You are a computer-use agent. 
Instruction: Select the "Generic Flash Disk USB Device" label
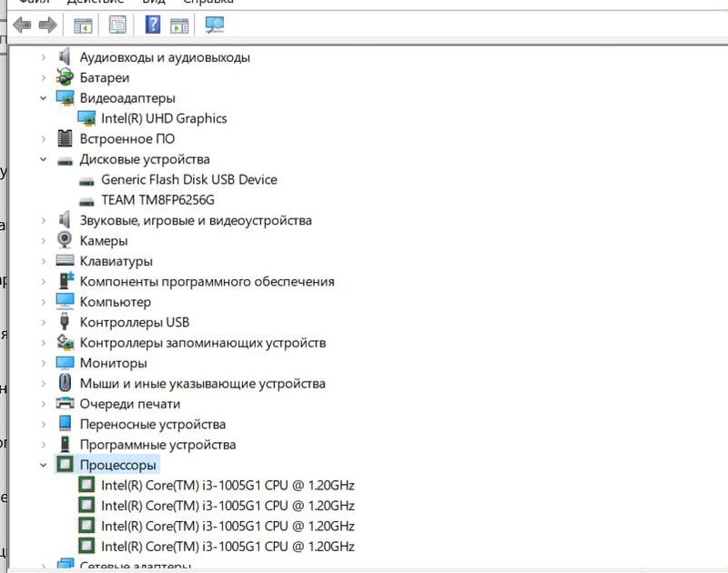point(189,179)
